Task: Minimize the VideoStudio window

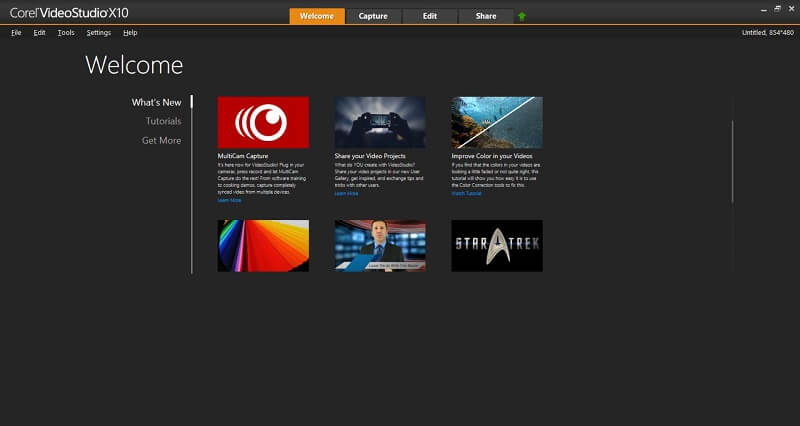Action: 764,10
